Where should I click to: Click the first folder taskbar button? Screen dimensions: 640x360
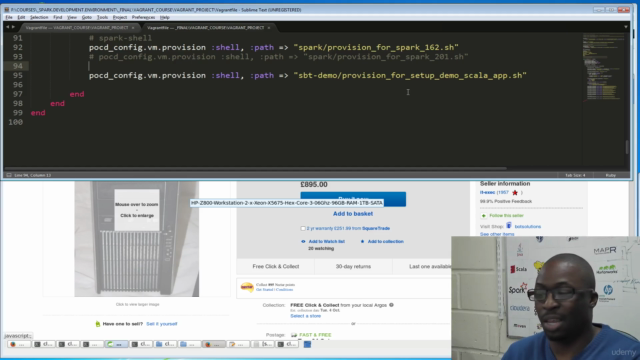[x=165, y=344]
